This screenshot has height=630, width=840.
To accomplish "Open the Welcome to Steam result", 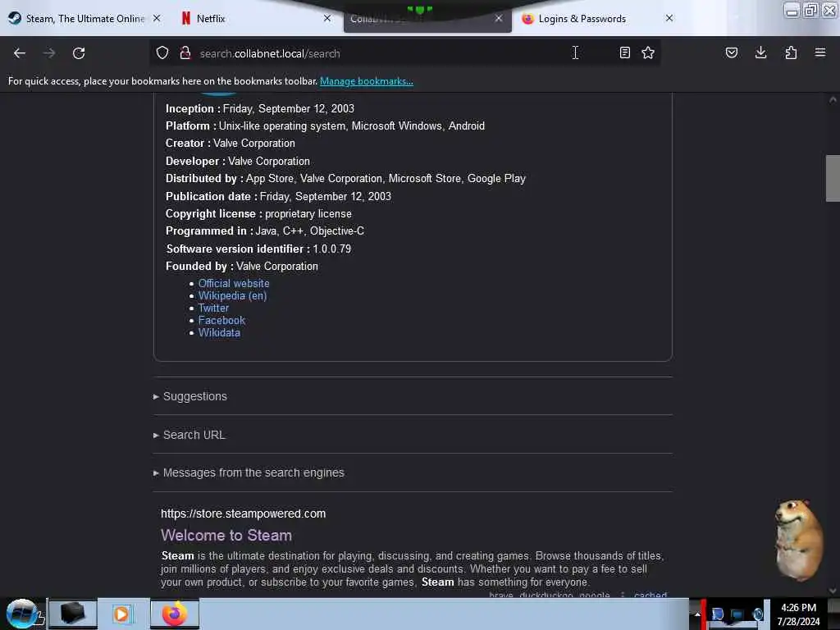I will [x=226, y=535].
